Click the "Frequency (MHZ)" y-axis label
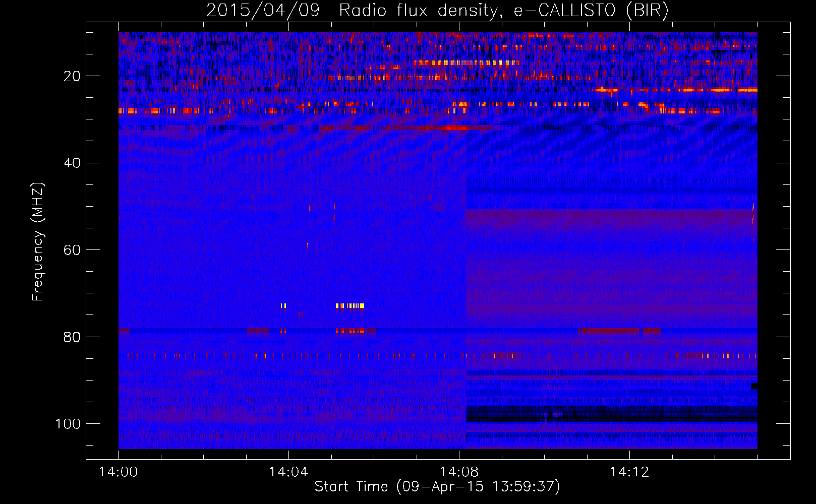 pyautogui.click(x=38, y=241)
